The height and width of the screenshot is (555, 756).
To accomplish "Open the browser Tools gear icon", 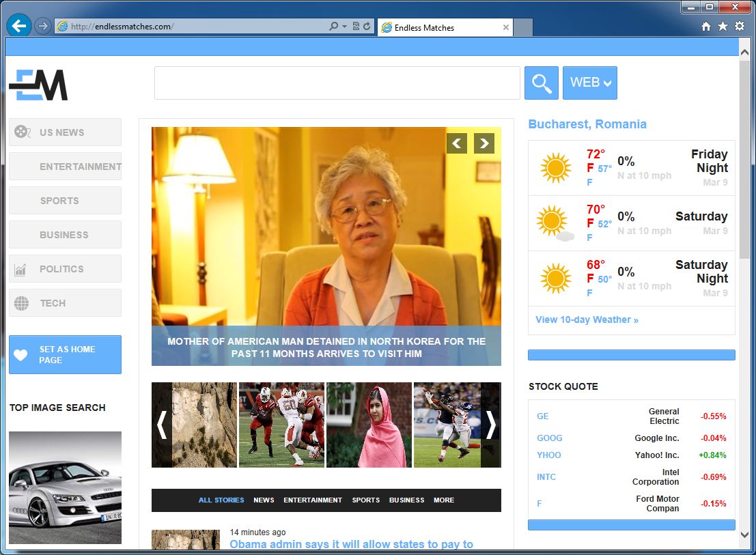I will (x=740, y=27).
